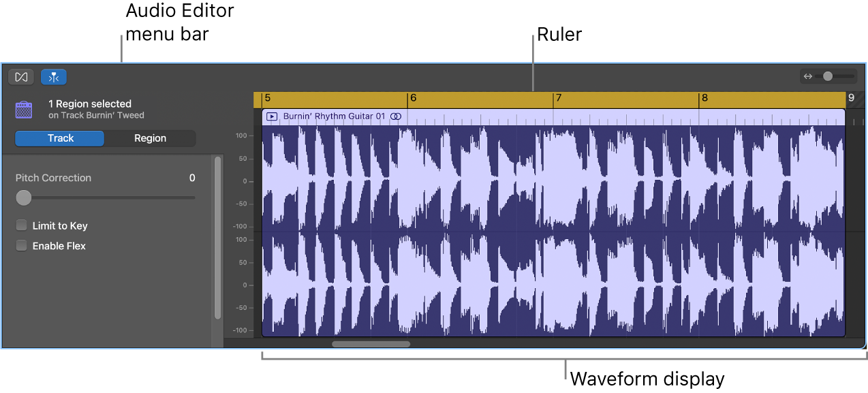Click the Burnin' Rhythm Guitar 01 region name
The width and height of the screenshot is (868, 393).
pos(334,116)
